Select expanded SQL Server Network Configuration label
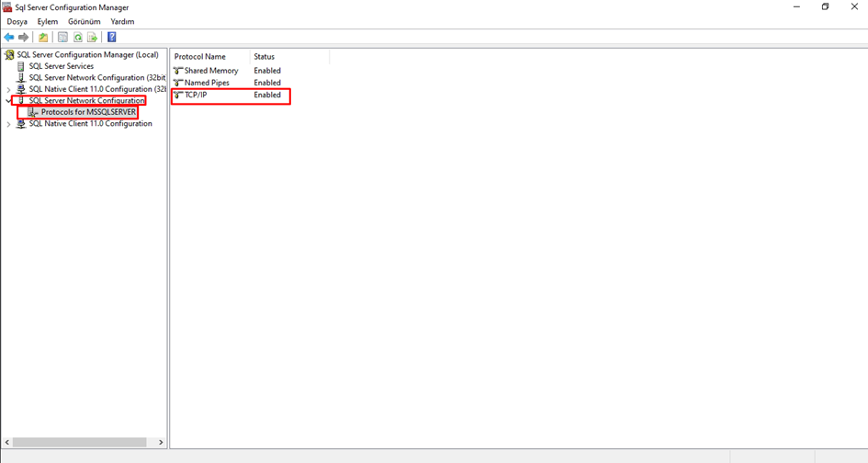Image resolution: width=868 pixels, height=463 pixels. click(87, 101)
